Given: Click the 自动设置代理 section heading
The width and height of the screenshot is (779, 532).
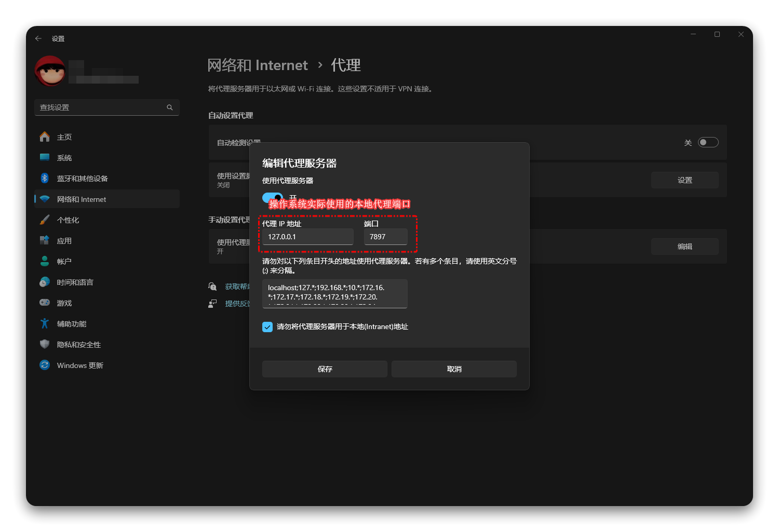Looking at the screenshot, I should click(231, 115).
